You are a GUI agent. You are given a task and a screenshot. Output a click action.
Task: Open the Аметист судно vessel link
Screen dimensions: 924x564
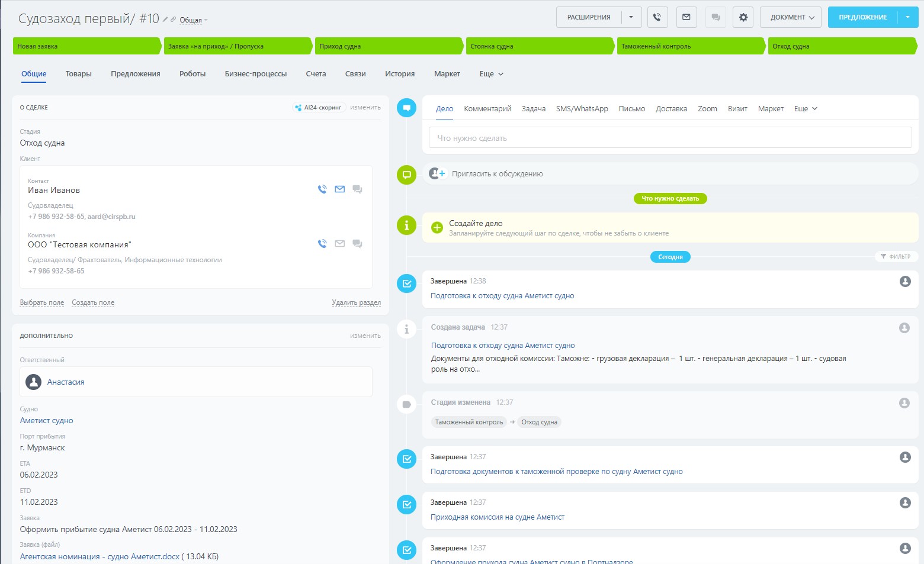pos(47,421)
